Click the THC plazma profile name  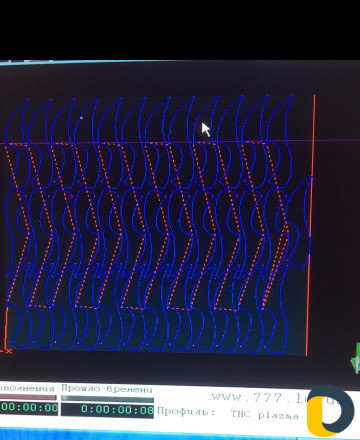click(265, 414)
